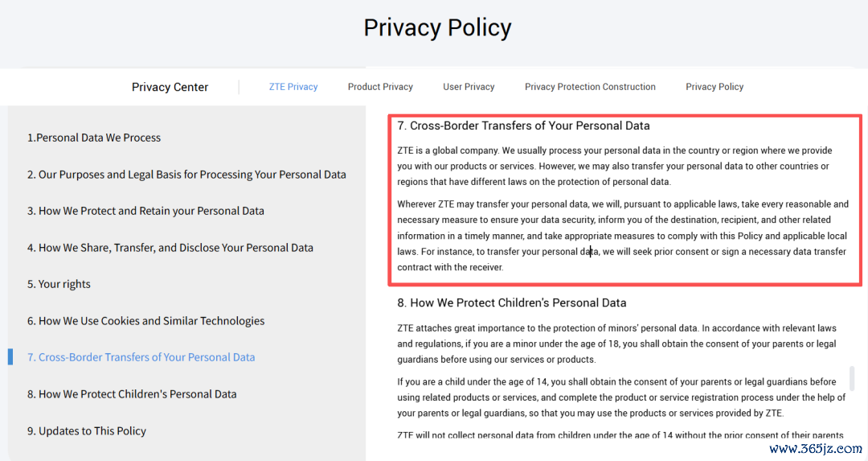Viewport: 868px width, 461px height.
Task: Click the Privacy Center label
Action: click(170, 87)
